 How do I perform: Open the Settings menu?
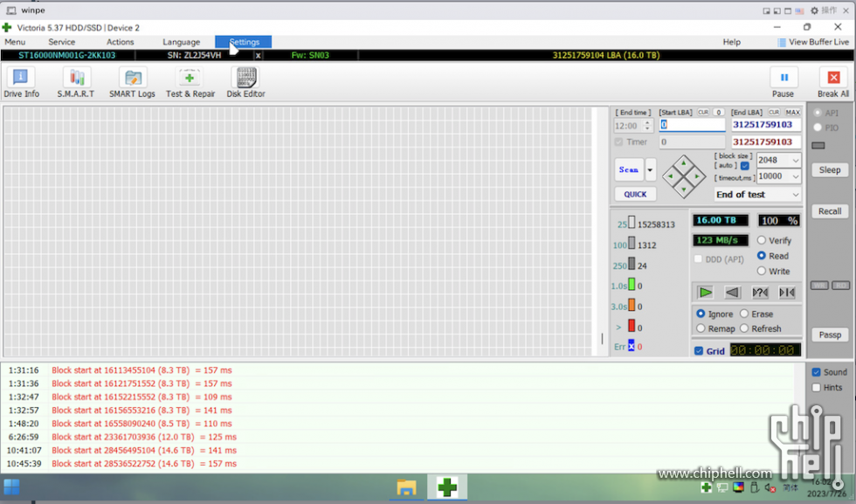click(244, 42)
